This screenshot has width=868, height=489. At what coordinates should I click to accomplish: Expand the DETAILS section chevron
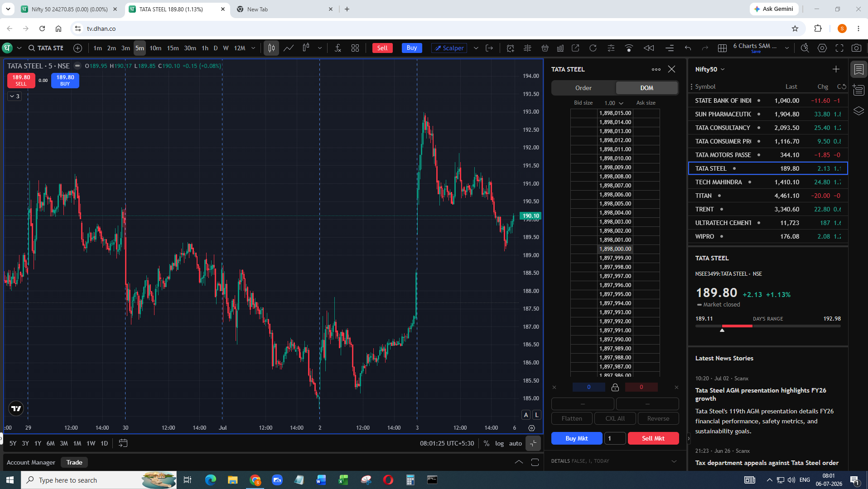coord(674,461)
